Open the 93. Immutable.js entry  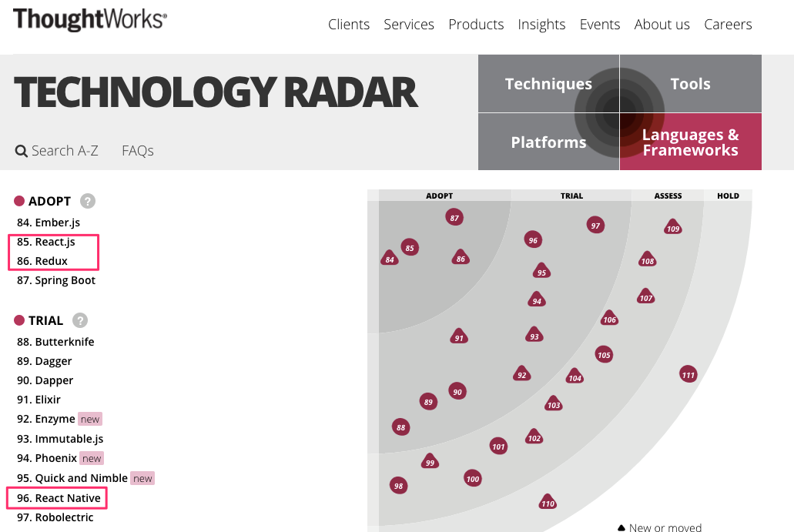60,439
